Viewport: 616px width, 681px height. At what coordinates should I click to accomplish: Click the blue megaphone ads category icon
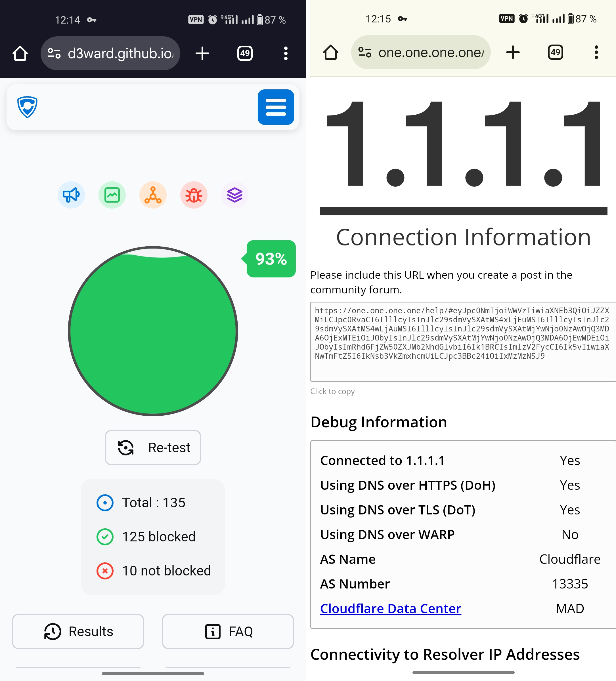pyautogui.click(x=71, y=195)
